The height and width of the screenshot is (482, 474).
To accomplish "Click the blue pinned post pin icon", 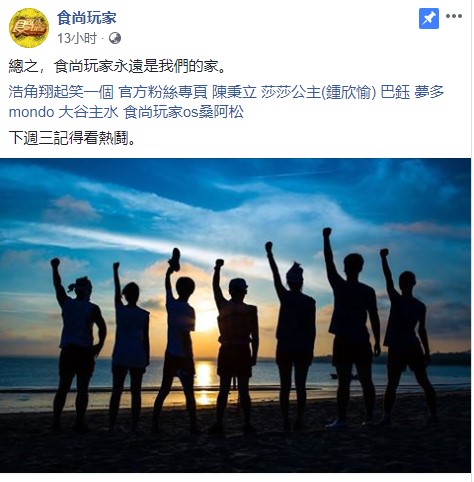I will (429, 19).
